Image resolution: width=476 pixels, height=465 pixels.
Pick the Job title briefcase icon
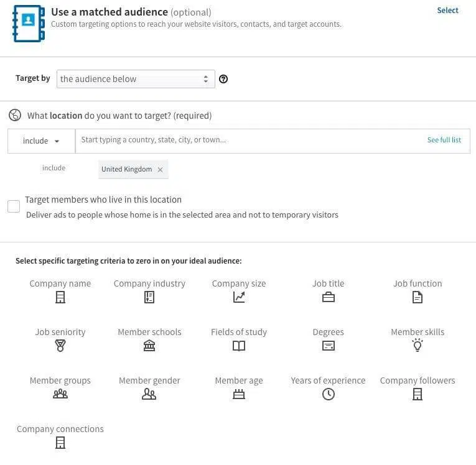pyautogui.click(x=329, y=297)
